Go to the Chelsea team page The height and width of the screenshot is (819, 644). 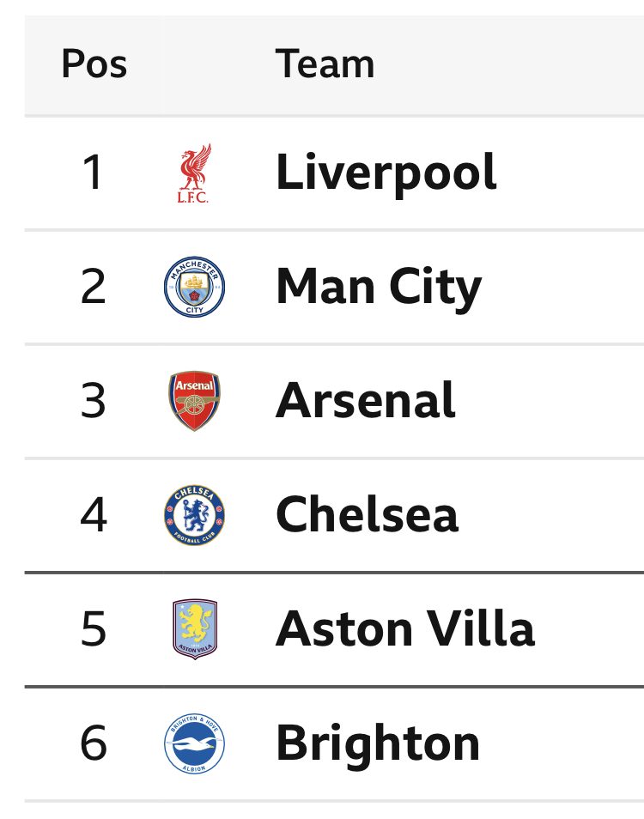tap(368, 514)
